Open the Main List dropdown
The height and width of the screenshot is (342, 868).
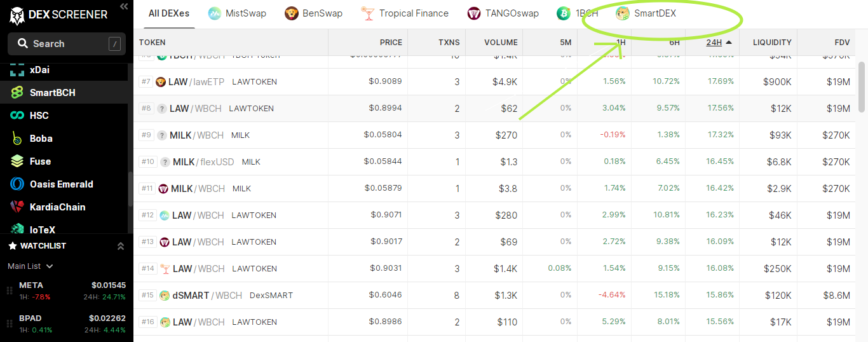[x=30, y=266]
